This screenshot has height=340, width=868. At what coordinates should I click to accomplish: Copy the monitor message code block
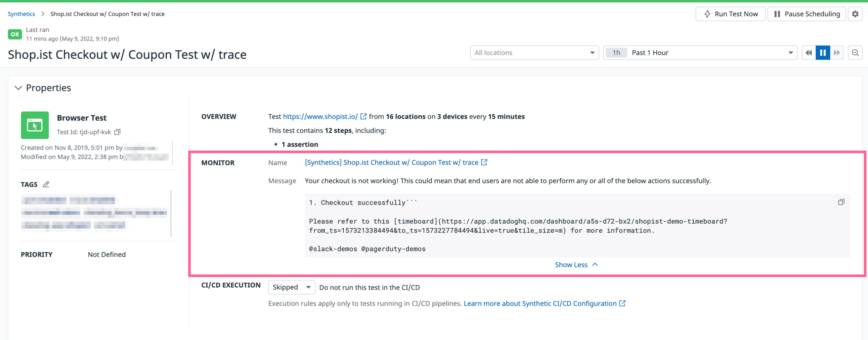coord(841,202)
